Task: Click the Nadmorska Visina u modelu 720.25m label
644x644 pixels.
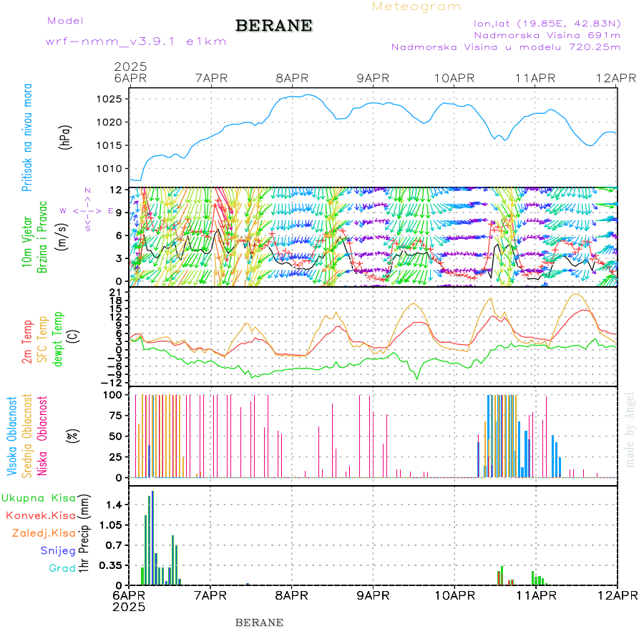Action: [506, 47]
